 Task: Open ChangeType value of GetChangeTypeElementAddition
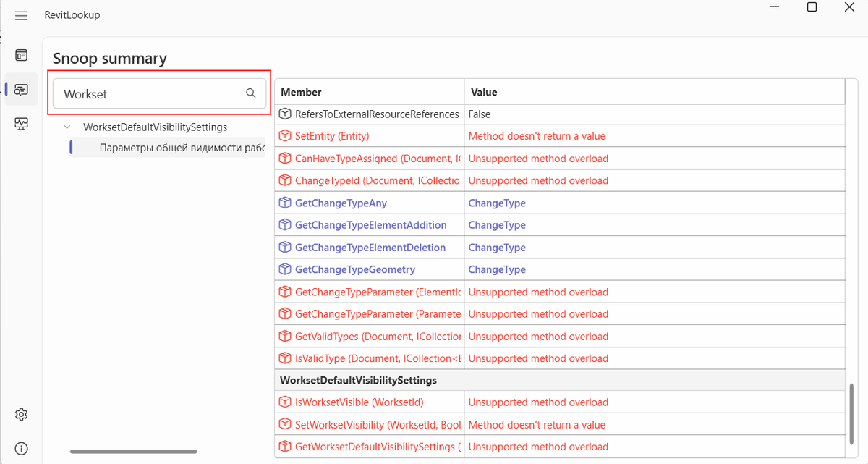pos(497,225)
